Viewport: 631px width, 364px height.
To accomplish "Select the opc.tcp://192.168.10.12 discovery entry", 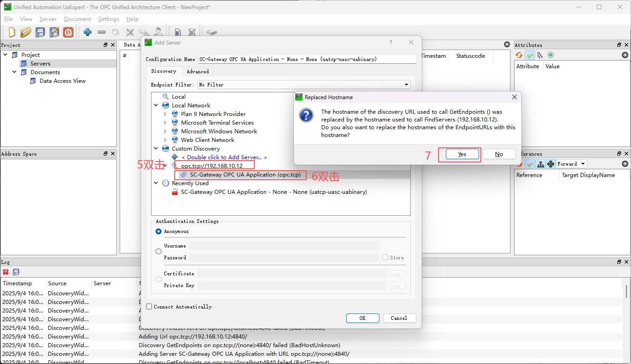I will 212,166.
